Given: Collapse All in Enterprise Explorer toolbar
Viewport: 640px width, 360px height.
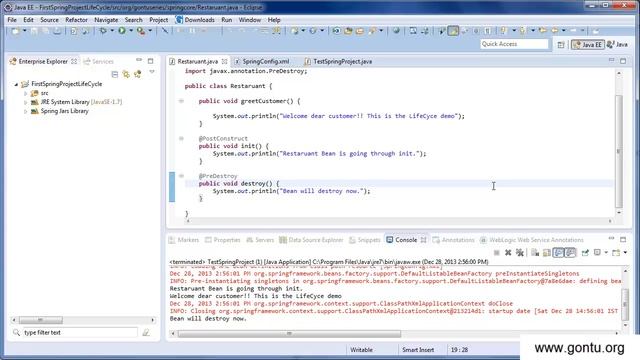Looking at the screenshot, I should [115, 74].
